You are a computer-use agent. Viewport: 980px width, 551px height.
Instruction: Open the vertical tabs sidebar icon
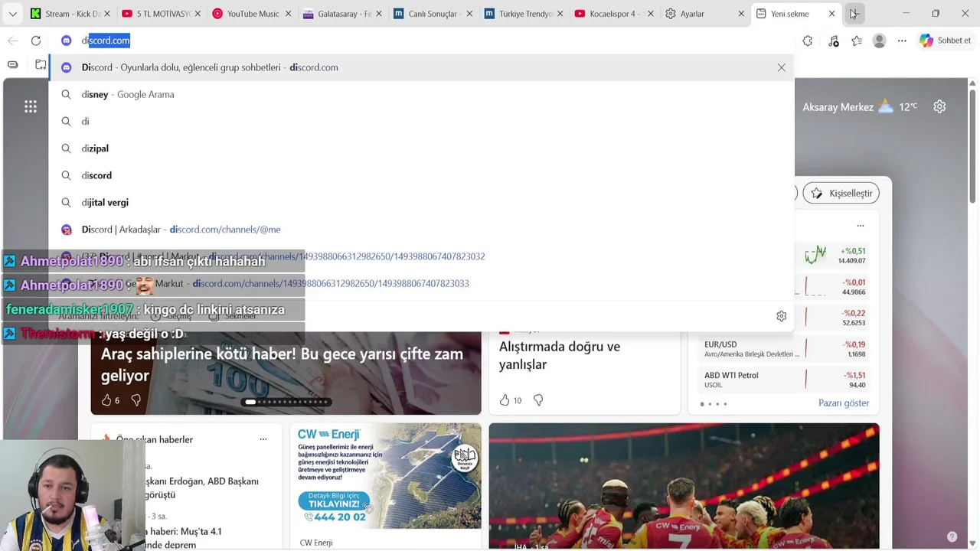(12, 64)
